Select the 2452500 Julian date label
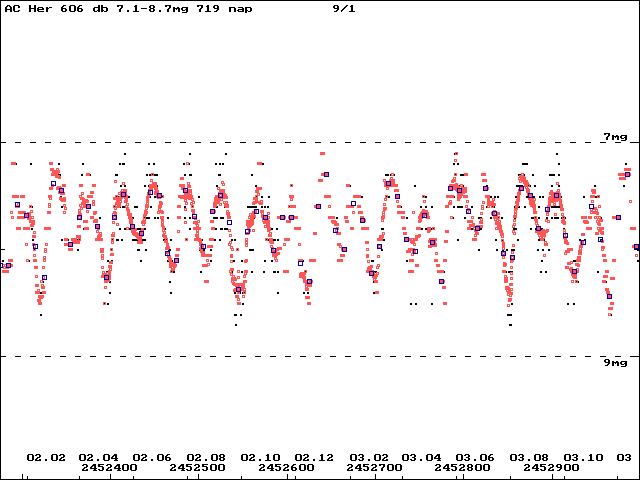The image size is (640, 480). click(x=198, y=467)
